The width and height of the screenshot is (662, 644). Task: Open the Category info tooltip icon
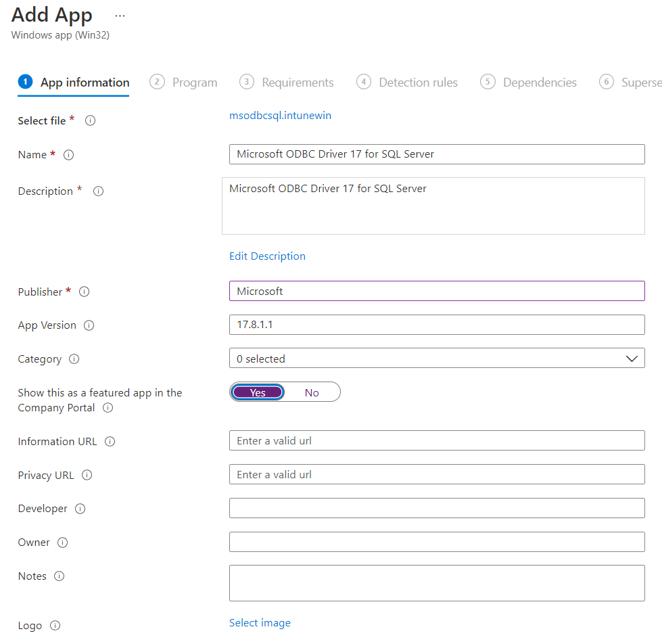click(x=74, y=359)
